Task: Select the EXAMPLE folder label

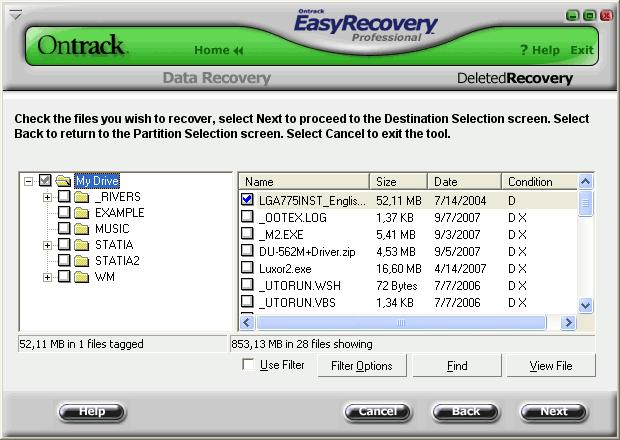Action: pos(120,213)
